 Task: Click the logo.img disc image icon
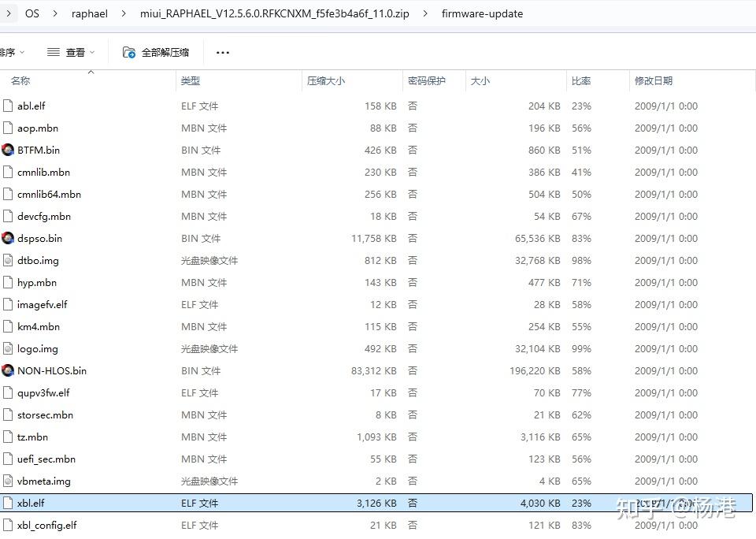pyautogui.click(x=8, y=348)
